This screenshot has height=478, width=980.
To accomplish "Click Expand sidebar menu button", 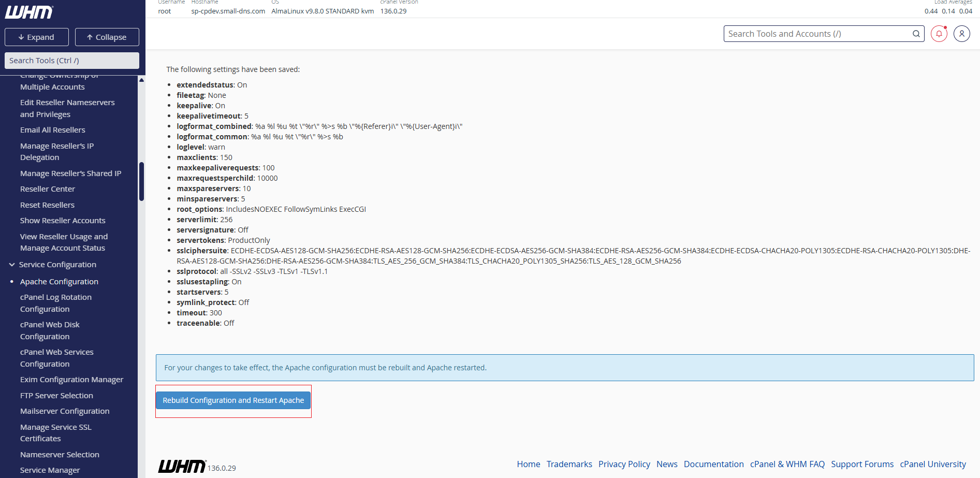I will tap(36, 37).
